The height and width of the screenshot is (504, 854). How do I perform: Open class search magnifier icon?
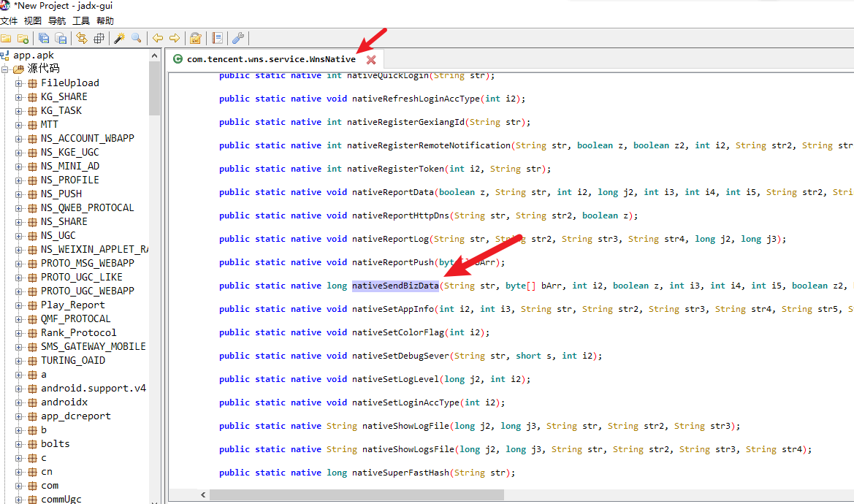click(x=136, y=38)
